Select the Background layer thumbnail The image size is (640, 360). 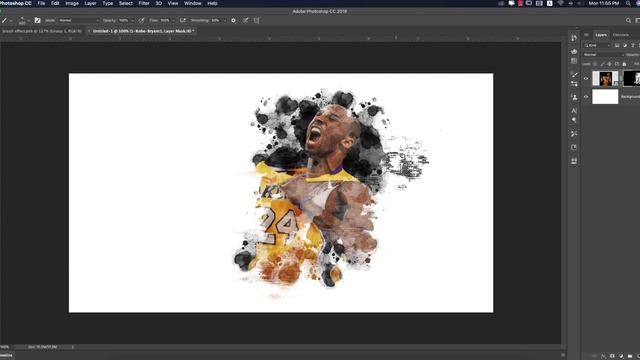click(605, 97)
